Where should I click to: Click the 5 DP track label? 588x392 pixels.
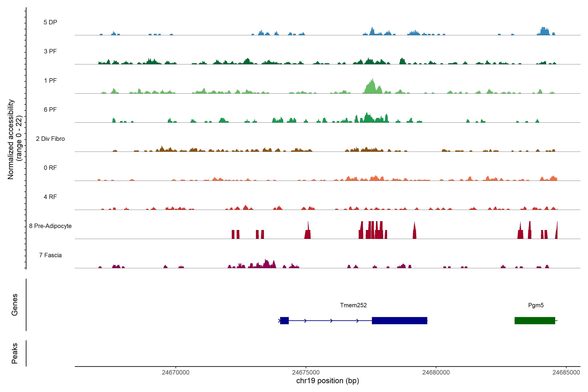[50, 22]
